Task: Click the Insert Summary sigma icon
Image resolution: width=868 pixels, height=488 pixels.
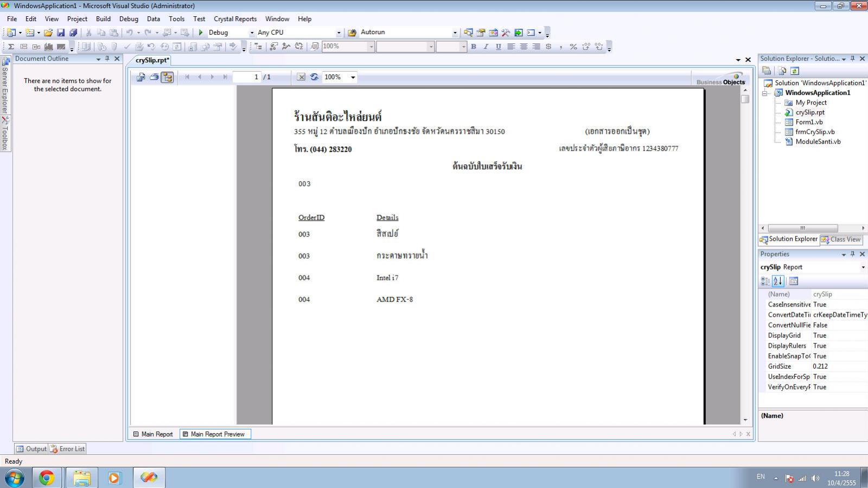Action: pyautogui.click(x=11, y=47)
